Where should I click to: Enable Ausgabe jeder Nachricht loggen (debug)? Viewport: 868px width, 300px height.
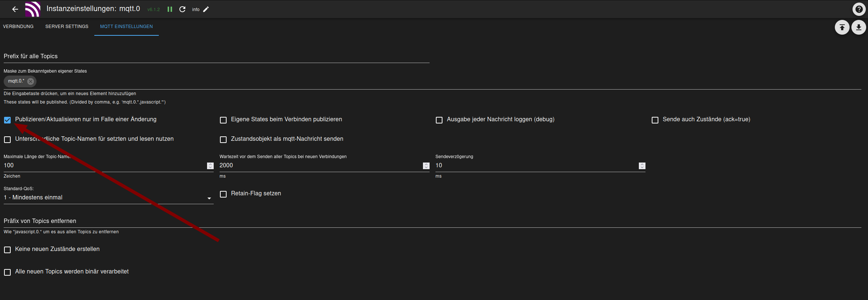[x=439, y=120]
